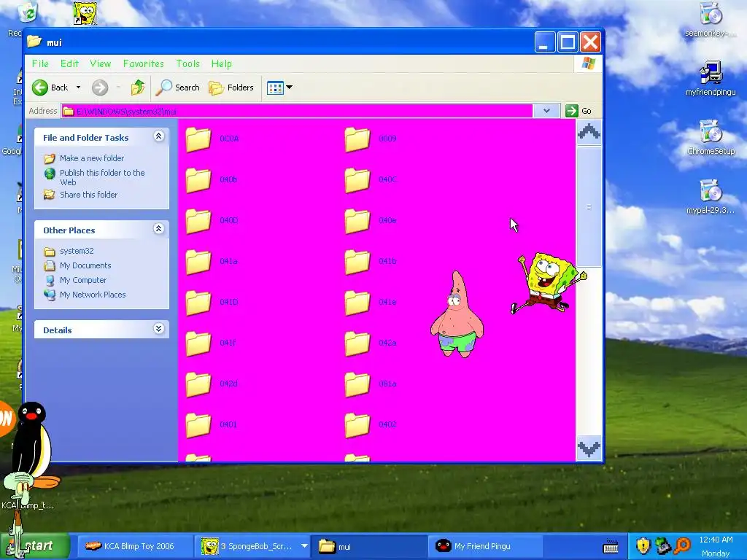Click the Back button
Viewport: 747px width, 560px height.
pos(50,87)
